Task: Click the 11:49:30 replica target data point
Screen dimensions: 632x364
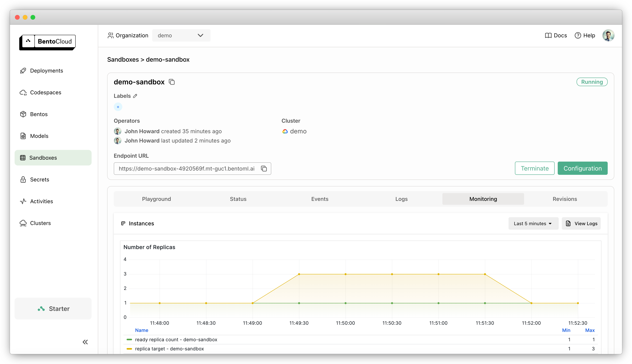Action: 299,274
